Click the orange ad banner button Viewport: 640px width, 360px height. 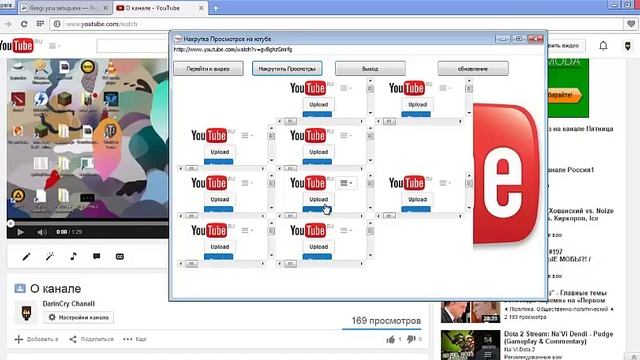(565, 96)
